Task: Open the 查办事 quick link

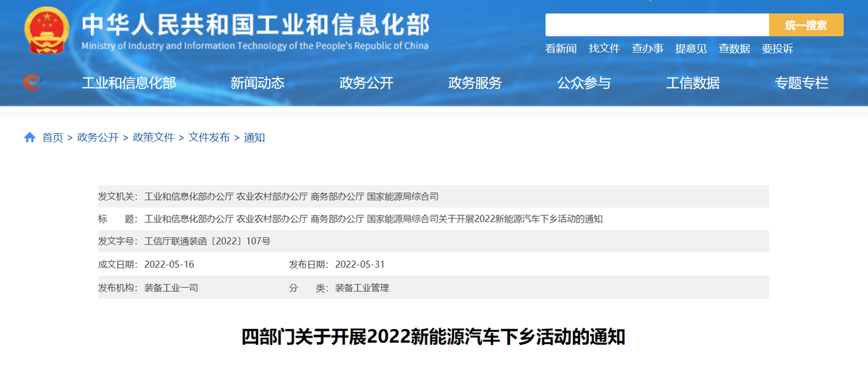Action: coord(647,48)
